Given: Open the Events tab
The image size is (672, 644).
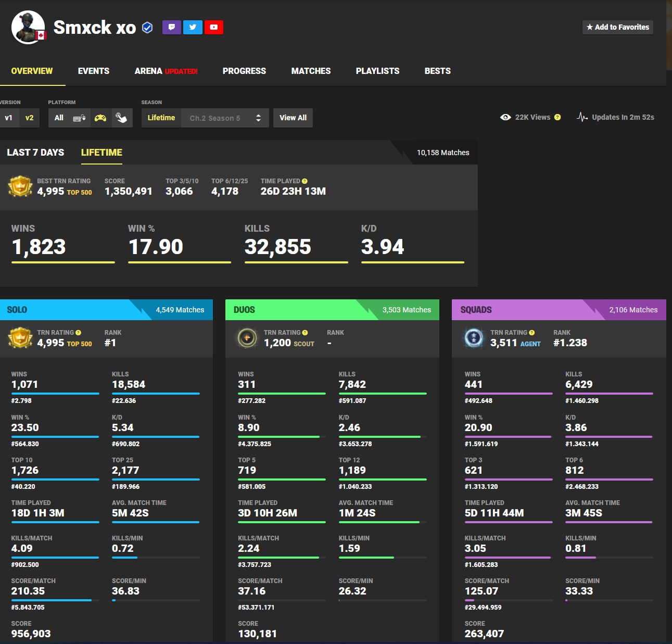Looking at the screenshot, I should coord(94,71).
